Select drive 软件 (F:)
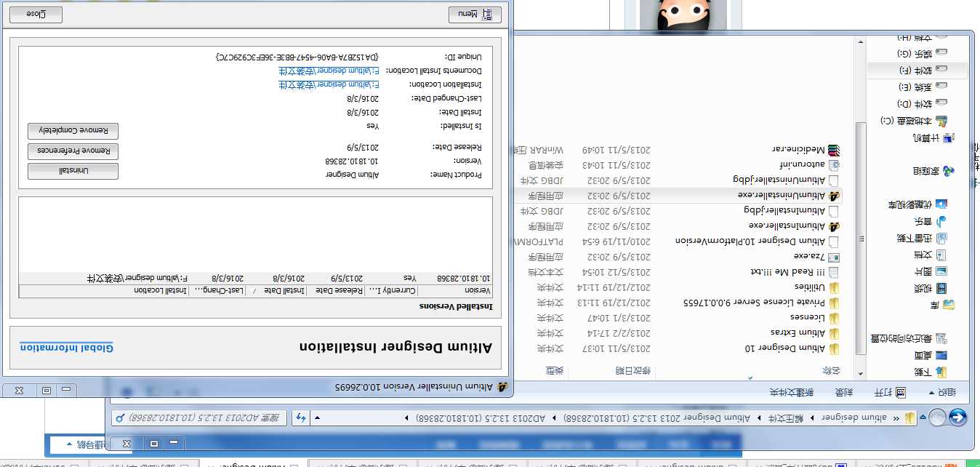 [x=922, y=71]
